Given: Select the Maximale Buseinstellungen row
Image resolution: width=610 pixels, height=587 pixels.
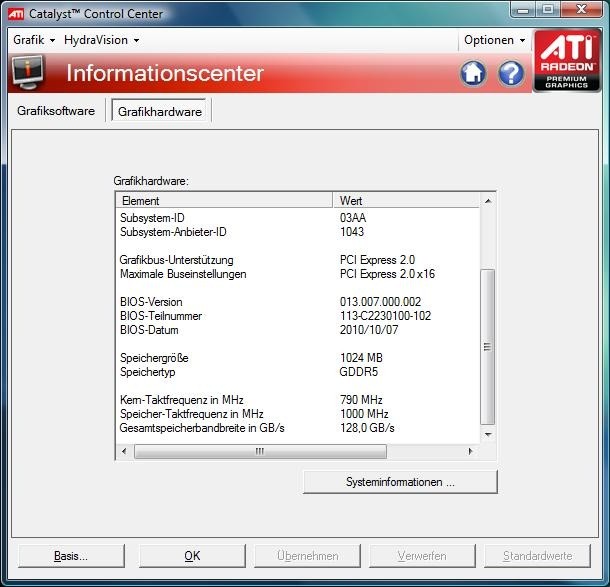Looking at the screenshot, I should [298, 274].
